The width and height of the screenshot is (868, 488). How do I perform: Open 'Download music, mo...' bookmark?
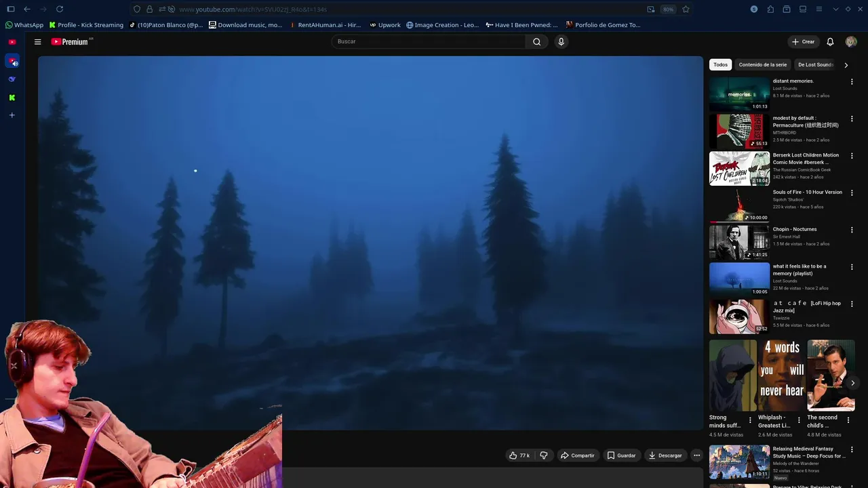point(245,25)
